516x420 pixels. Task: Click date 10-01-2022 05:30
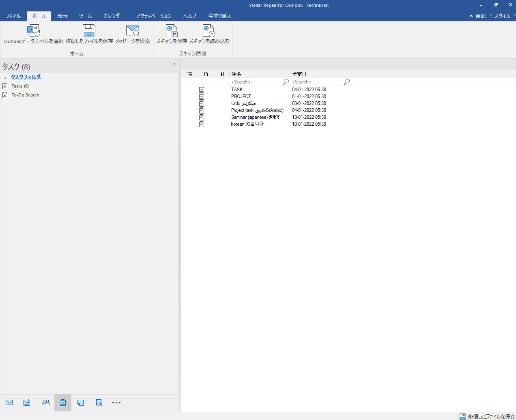pyautogui.click(x=309, y=124)
